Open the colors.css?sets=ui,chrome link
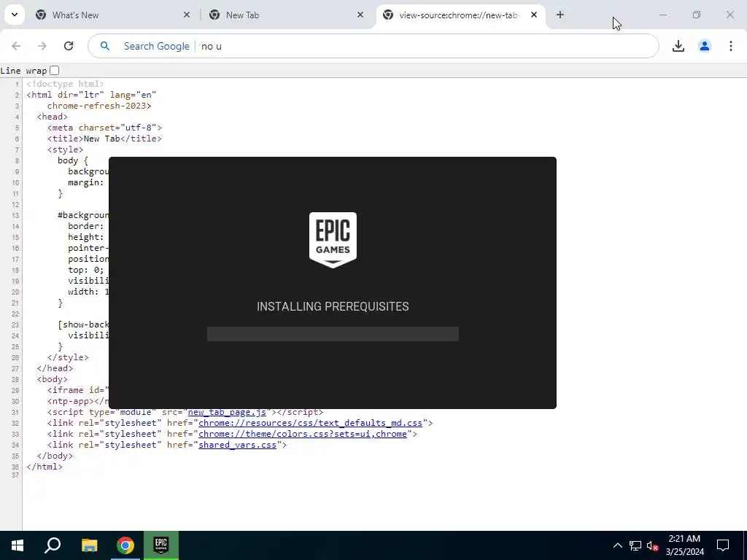The width and height of the screenshot is (747, 560). pyautogui.click(x=303, y=434)
